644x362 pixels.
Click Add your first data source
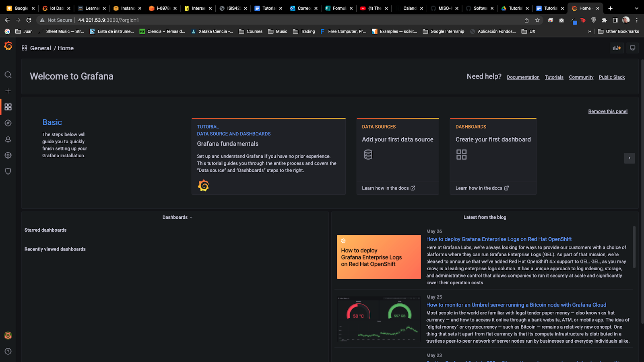coord(397,140)
